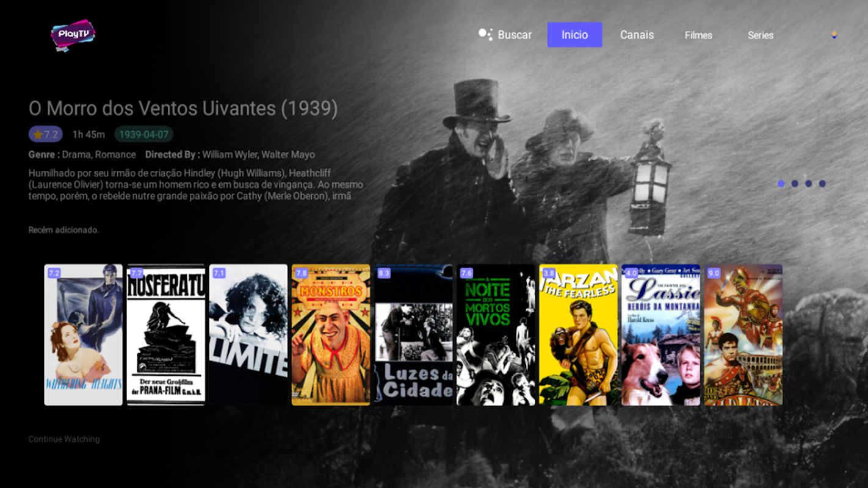Screen dimensions: 868x488
Task: Open the Wuthering Heights poster
Action: tap(84, 335)
